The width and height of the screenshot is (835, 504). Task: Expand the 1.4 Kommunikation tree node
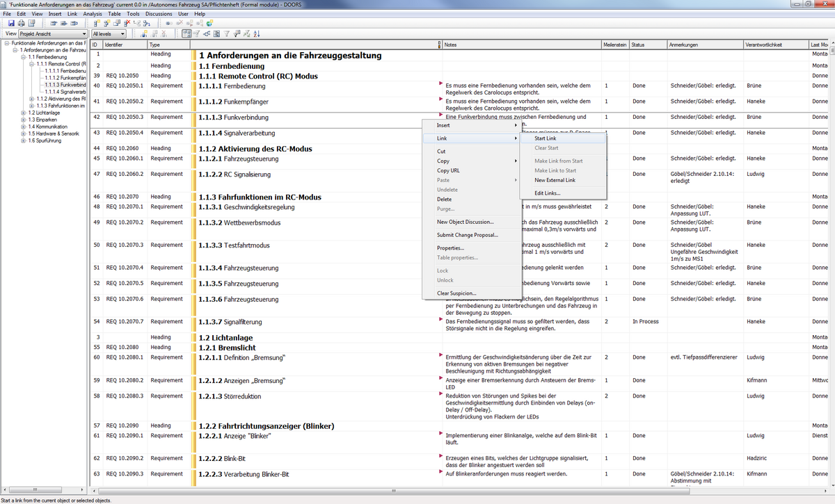(24, 127)
